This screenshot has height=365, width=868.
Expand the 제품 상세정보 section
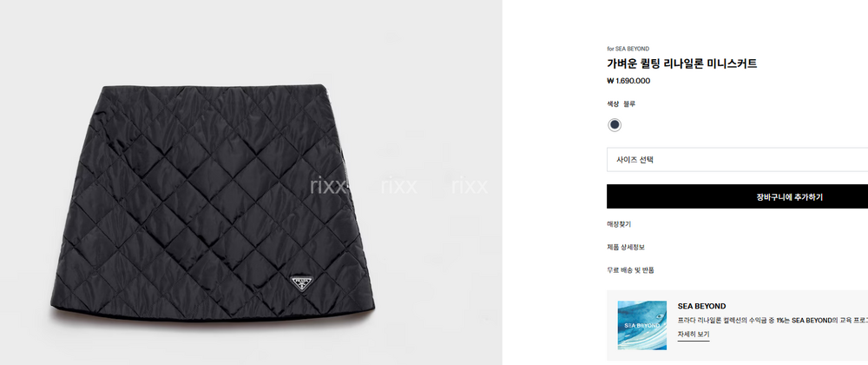(626, 247)
